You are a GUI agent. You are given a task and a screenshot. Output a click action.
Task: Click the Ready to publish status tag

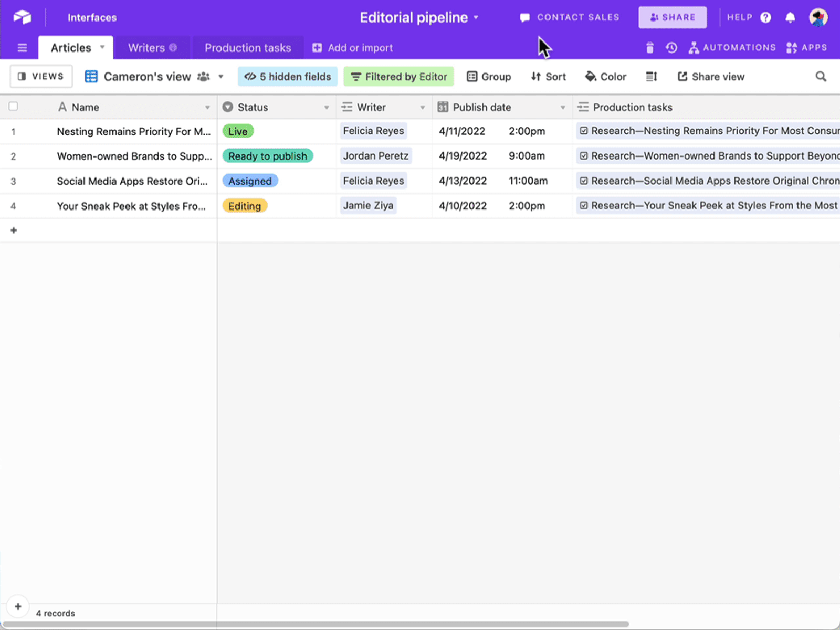268,156
